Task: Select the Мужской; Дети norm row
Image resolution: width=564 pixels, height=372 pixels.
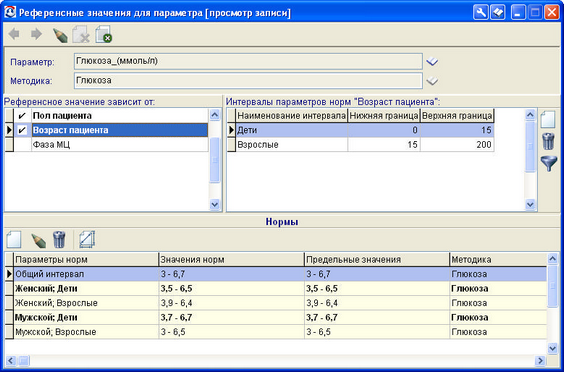Action: tap(276, 317)
